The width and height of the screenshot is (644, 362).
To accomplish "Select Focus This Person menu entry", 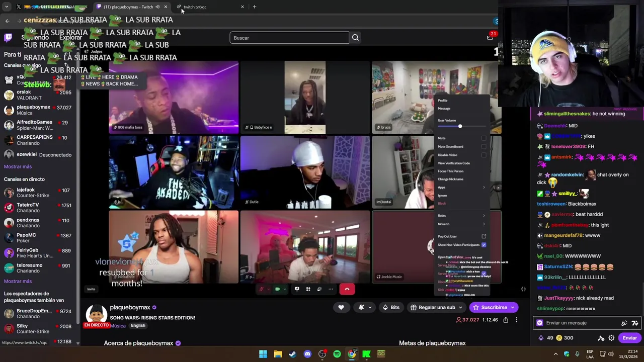I will coord(450,171).
